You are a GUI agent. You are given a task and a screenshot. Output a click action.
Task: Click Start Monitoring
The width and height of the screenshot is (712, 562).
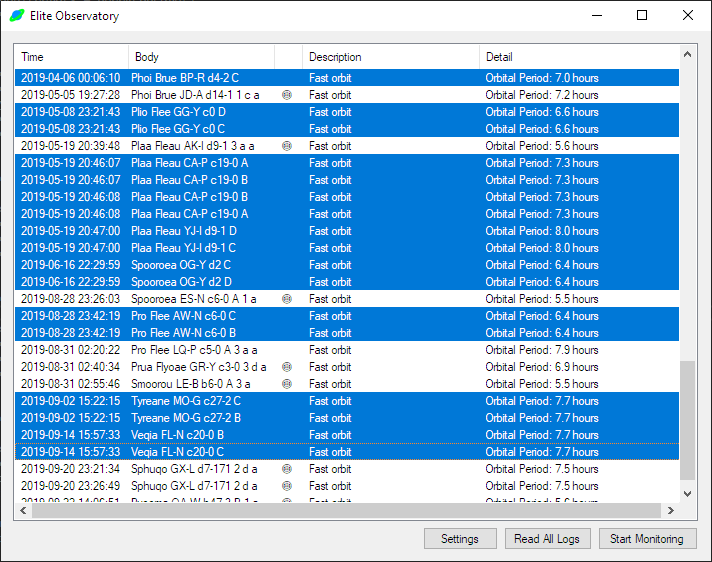(x=647, y=539)
